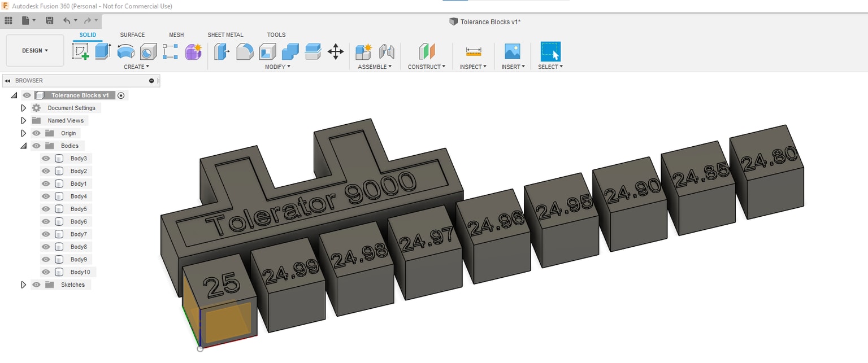Viewport: 868px width, 363px height.
Task: Open the INSPECT dropdown menu
Action: 474,67
